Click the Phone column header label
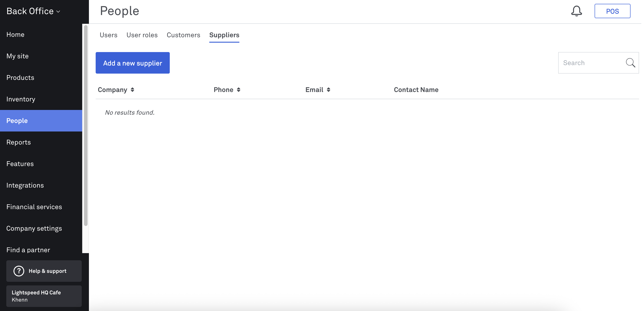The image size is (644, 311). point(223,90)
